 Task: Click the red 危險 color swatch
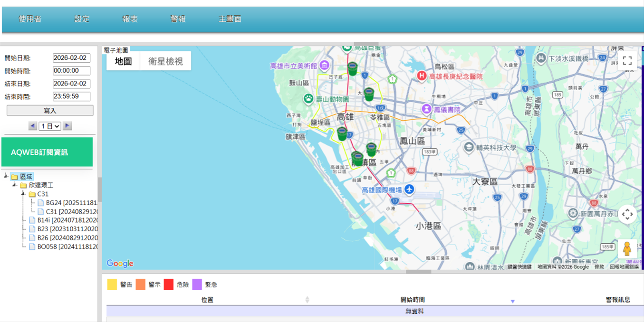(169, 284)
